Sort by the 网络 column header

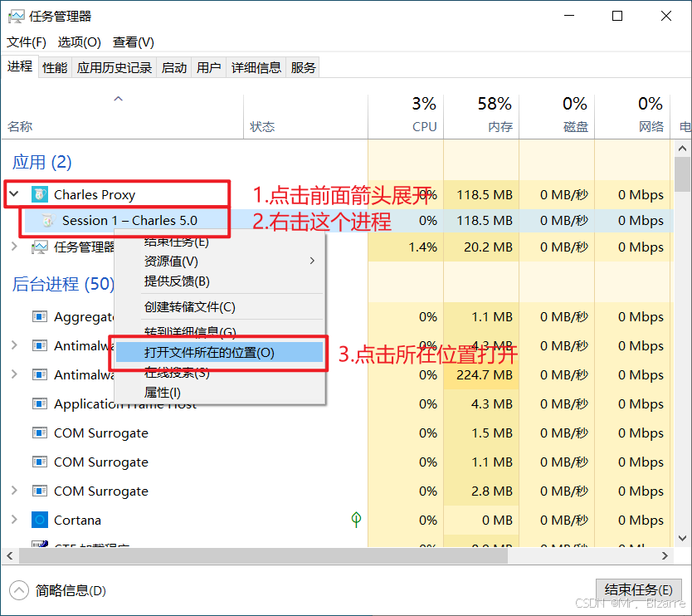(x=632, y=116)
